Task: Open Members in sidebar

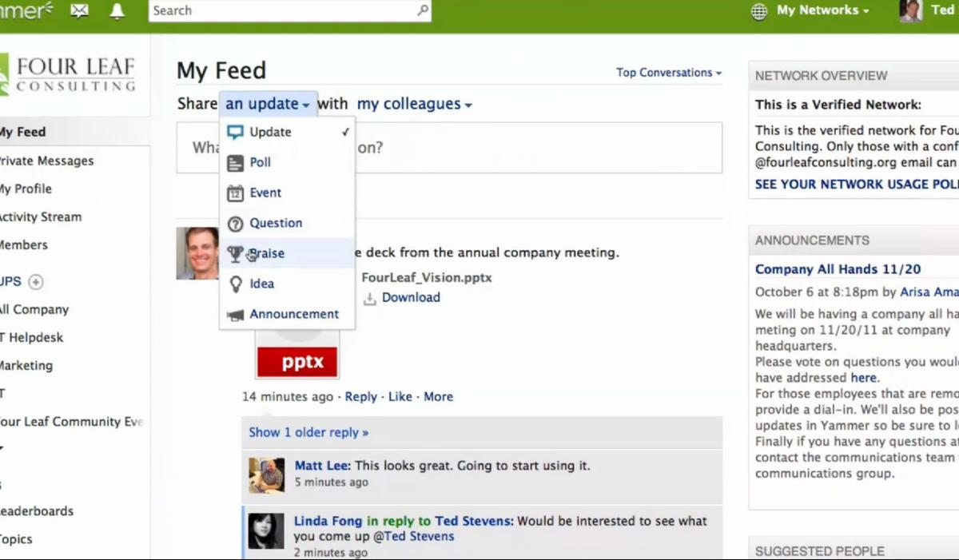Action: pyautogui.click(x=24, y=244)
